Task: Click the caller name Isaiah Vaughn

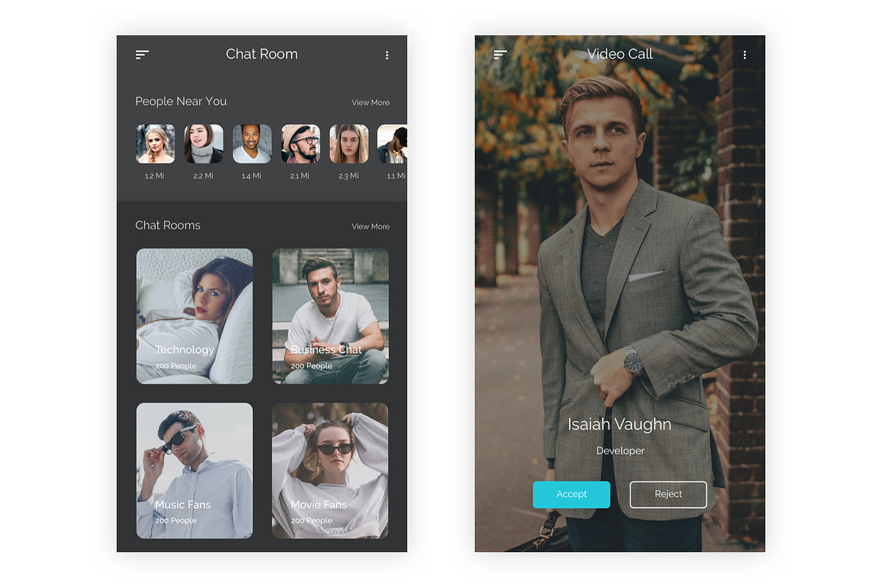Action: click(620, 425)
